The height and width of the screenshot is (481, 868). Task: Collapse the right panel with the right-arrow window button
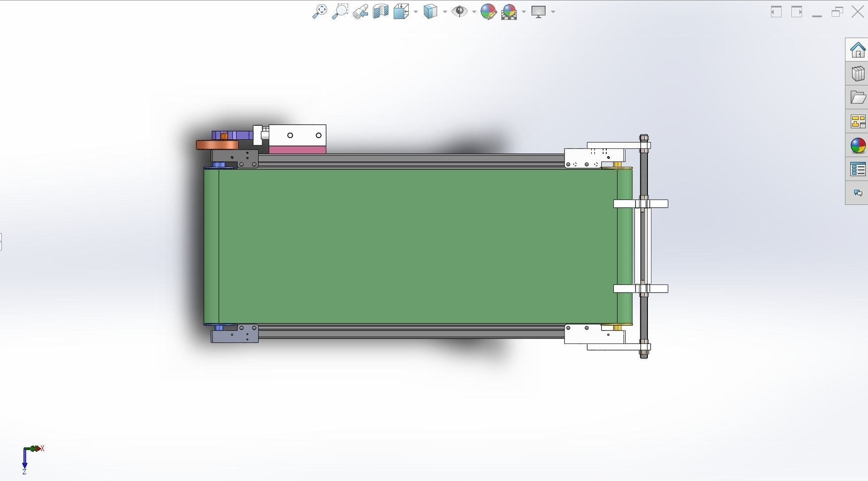797,12
